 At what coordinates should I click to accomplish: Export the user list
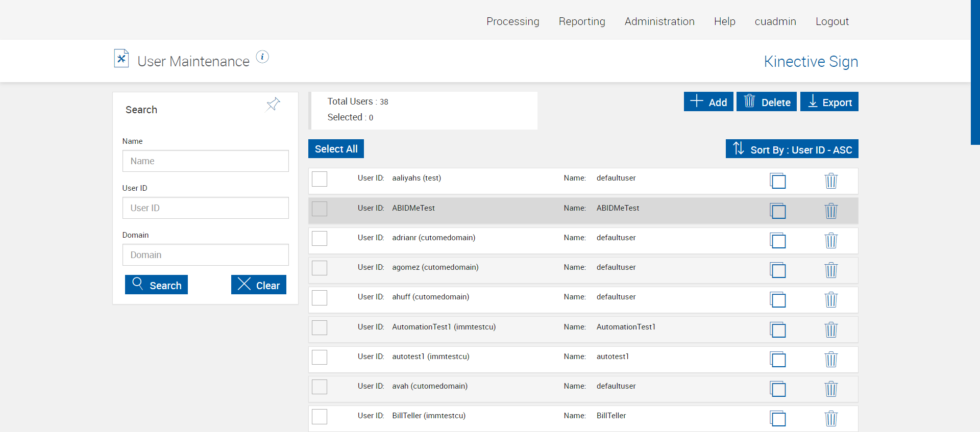pos(829,101)
